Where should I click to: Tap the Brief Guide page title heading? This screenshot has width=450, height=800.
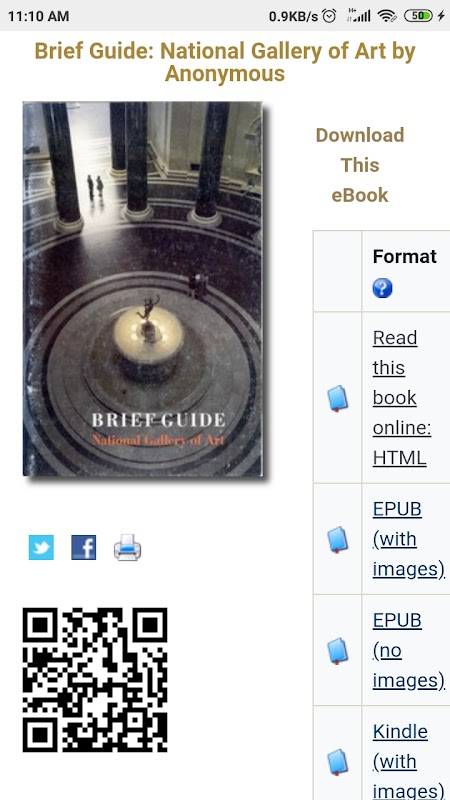point(225,62)
